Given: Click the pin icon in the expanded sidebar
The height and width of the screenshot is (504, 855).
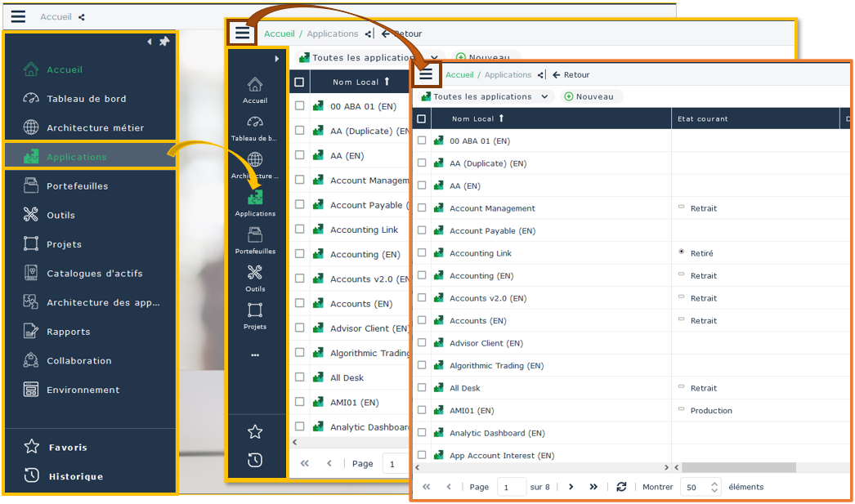Looking at the screenshot, I should point(164,42).
